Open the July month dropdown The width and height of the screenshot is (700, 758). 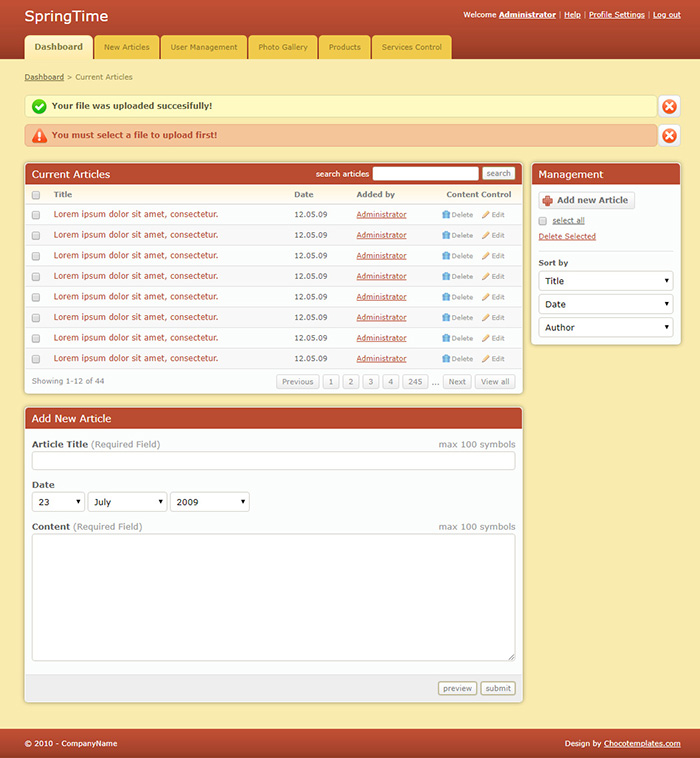click(128, 502)
